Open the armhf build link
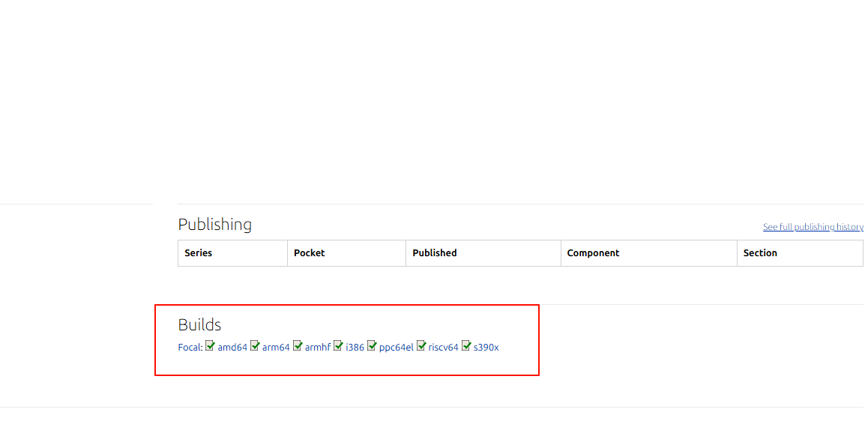 coord(318,348)
